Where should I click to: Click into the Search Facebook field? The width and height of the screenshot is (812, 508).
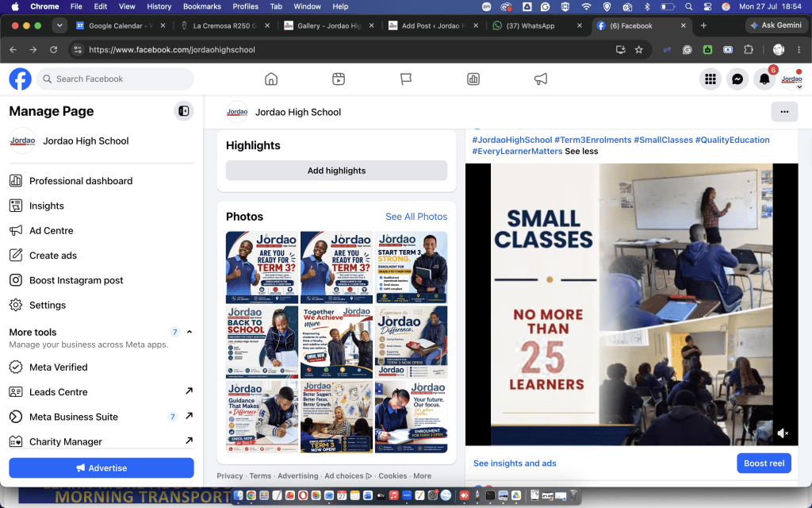[x=115, y=79]
